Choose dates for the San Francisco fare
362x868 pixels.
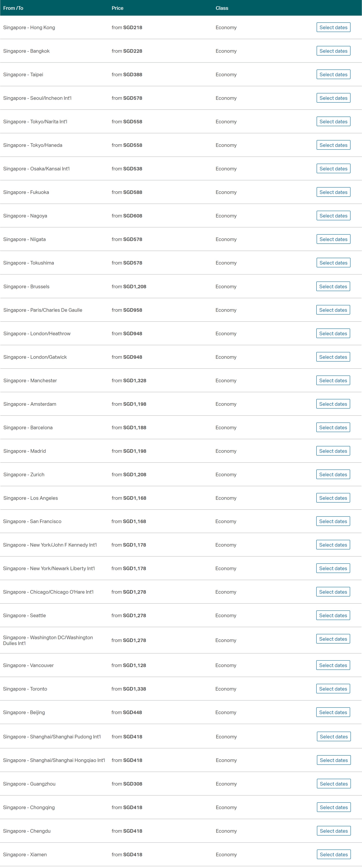333,521
